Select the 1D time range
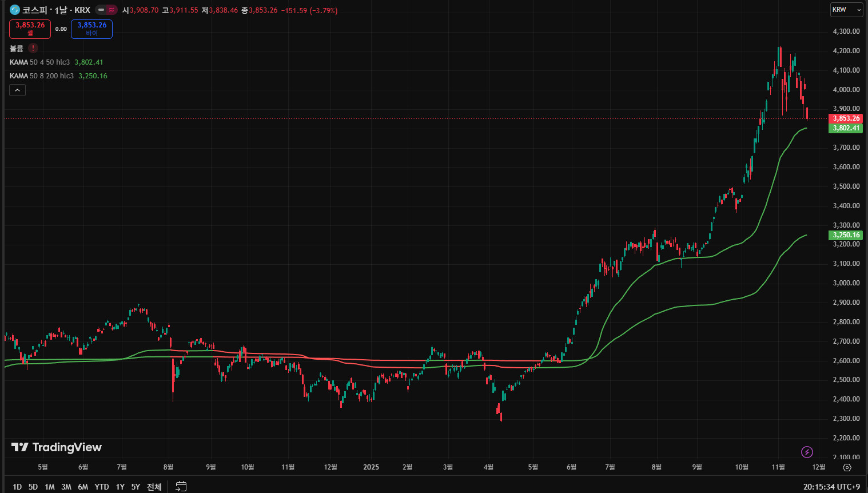Viewport: 868px width, 493px height. 17,487
